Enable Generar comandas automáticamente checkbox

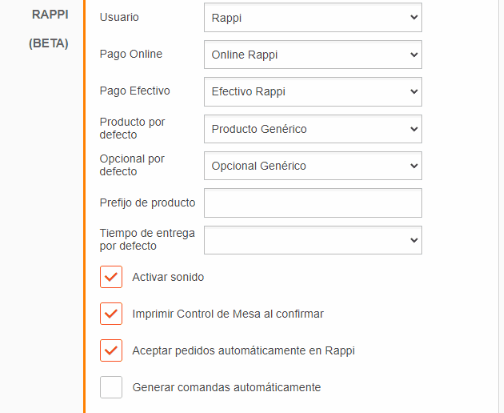pos(111,387)
